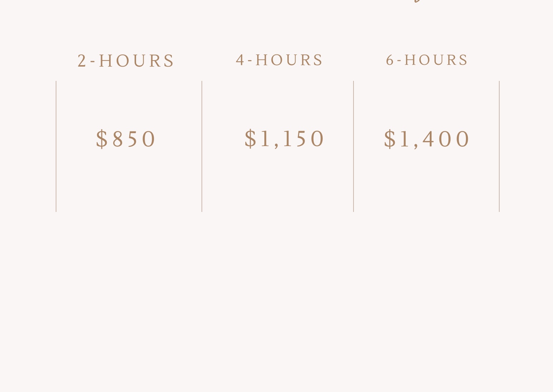Select the $1,400 price text

(x=427, y=139)
